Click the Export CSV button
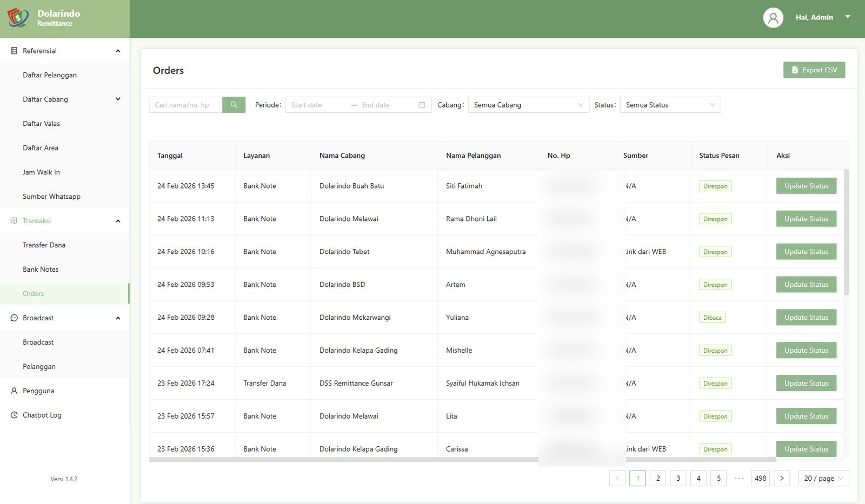865x504 pixels. 814,70
